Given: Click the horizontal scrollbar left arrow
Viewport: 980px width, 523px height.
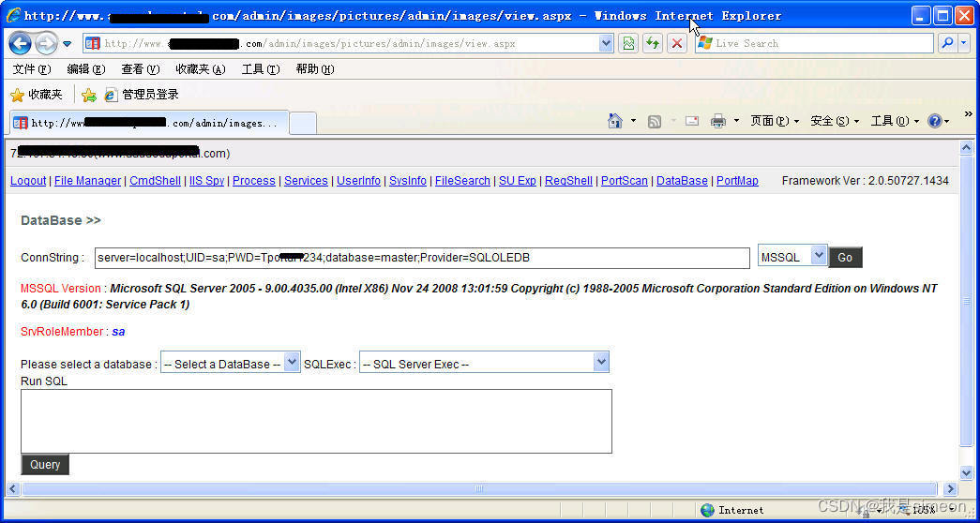Looking at the screenshot, I should (x=13, y=488).
